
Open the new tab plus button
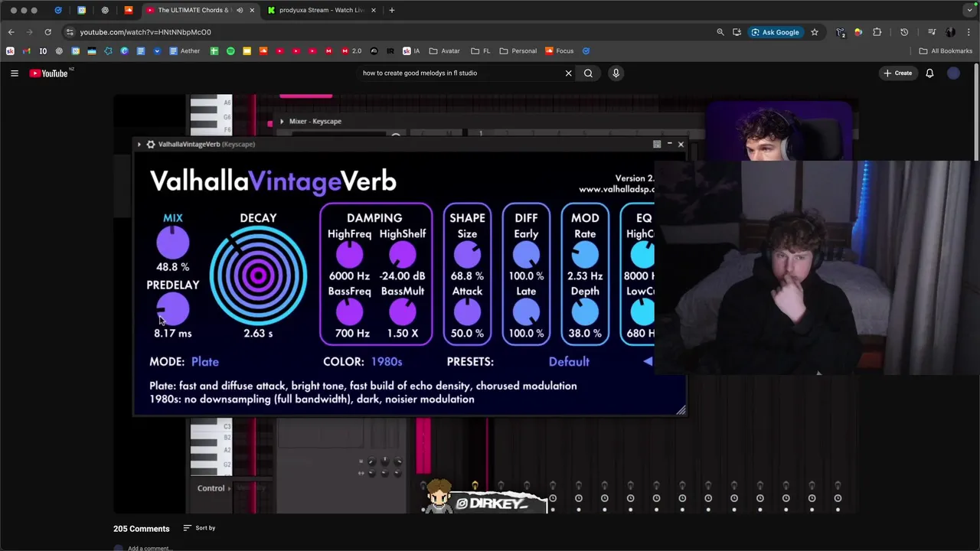(391, 10)
